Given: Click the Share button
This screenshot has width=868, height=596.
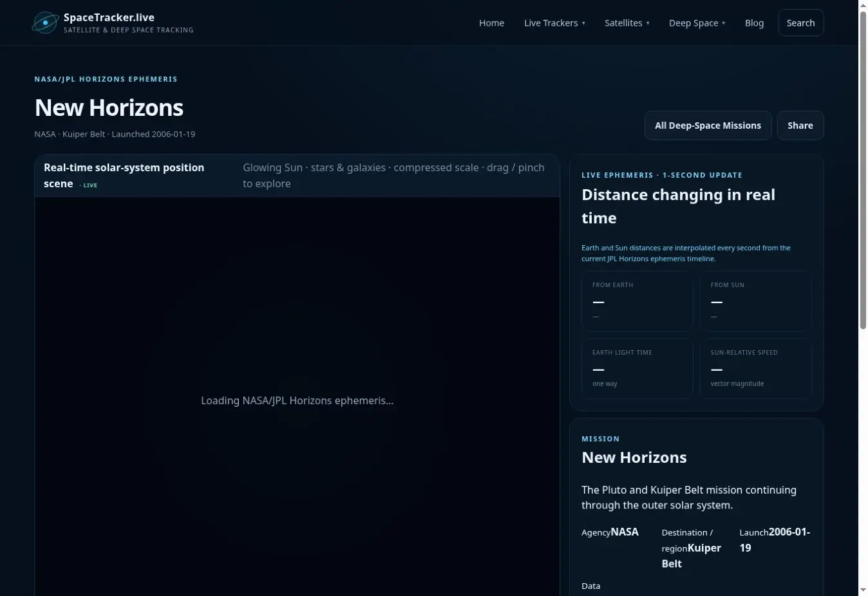Looking at the screenshot, I should coord(800,126).
